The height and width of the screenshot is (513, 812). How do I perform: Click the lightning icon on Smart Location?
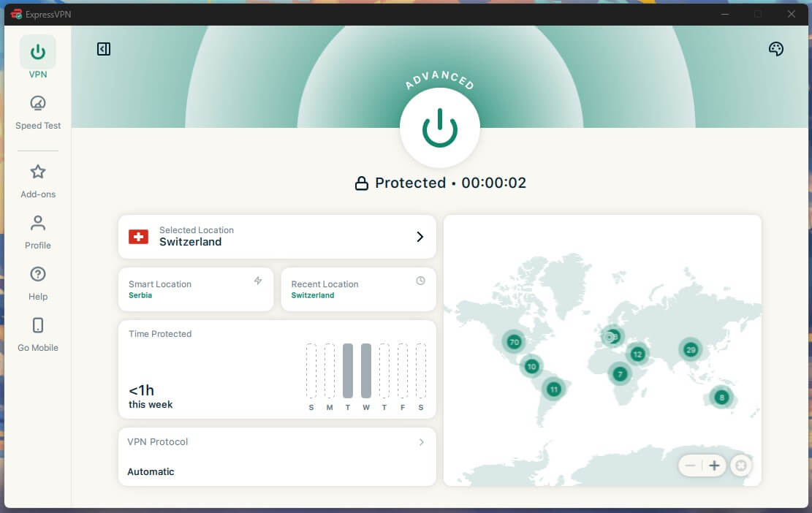coord(258,281)
